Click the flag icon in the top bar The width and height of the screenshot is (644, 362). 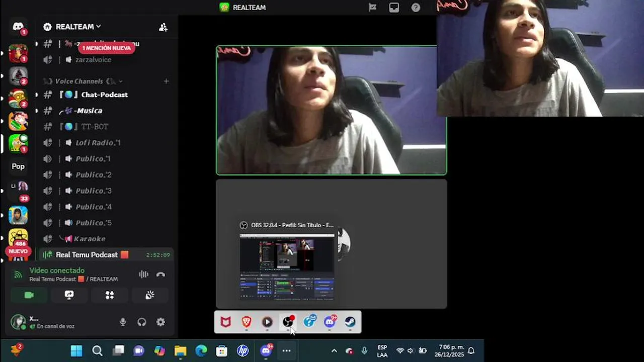tap(372, 8)
